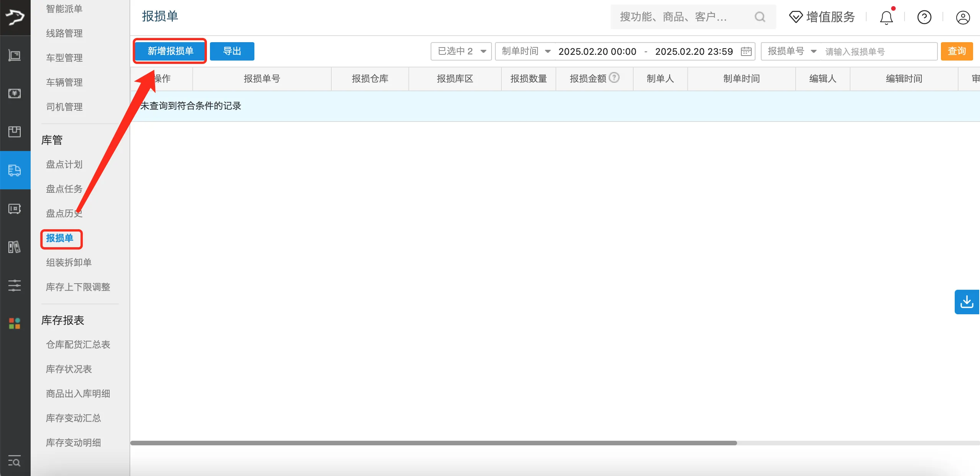Open the settings sliders icon in the sidebar
The height and width of the screenshot is (476, 980).
point(15,285)
